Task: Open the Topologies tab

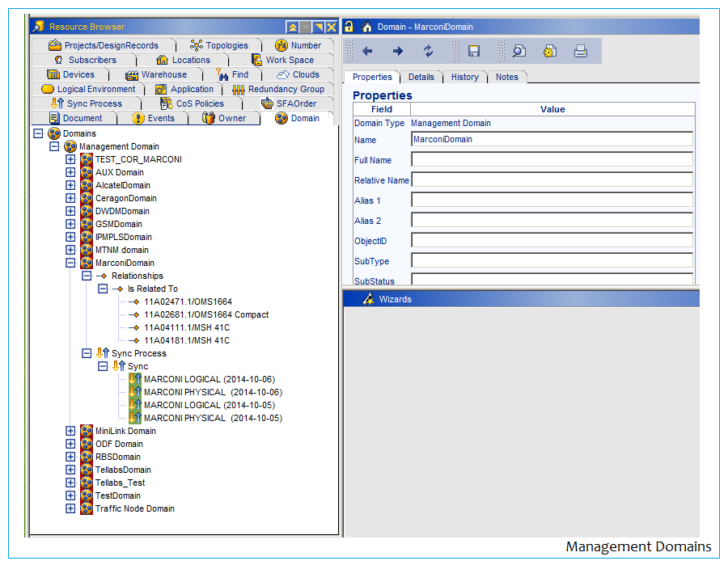Action: pos(218,45)
